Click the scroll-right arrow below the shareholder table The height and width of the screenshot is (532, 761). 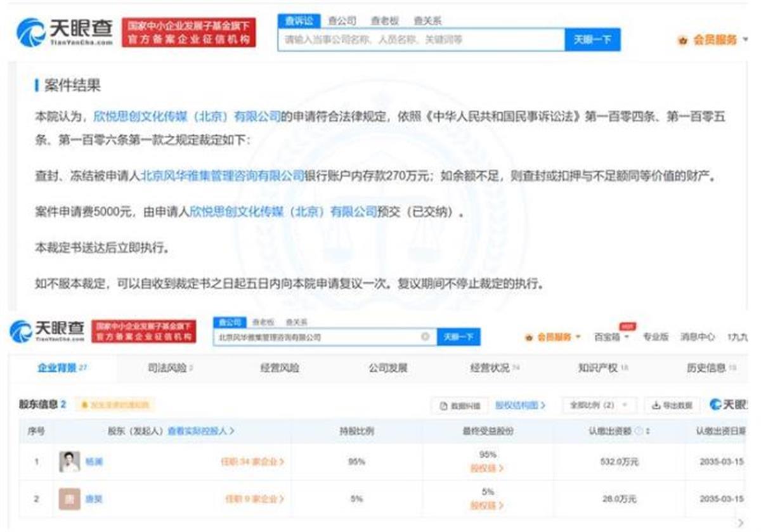pos(741,522)
